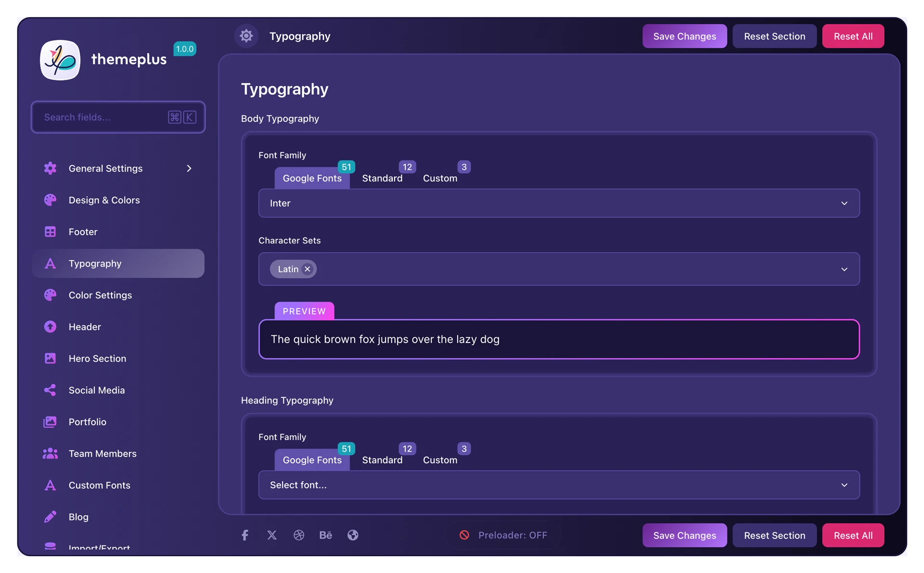Click the themeplus logo icon
924x573 pixels.
60,60
